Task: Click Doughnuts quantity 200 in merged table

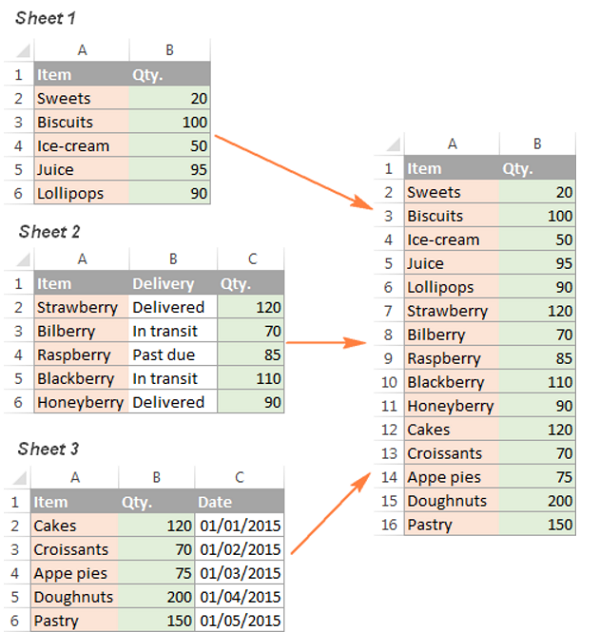Action: pyautogui.click(x=537, y=501)
